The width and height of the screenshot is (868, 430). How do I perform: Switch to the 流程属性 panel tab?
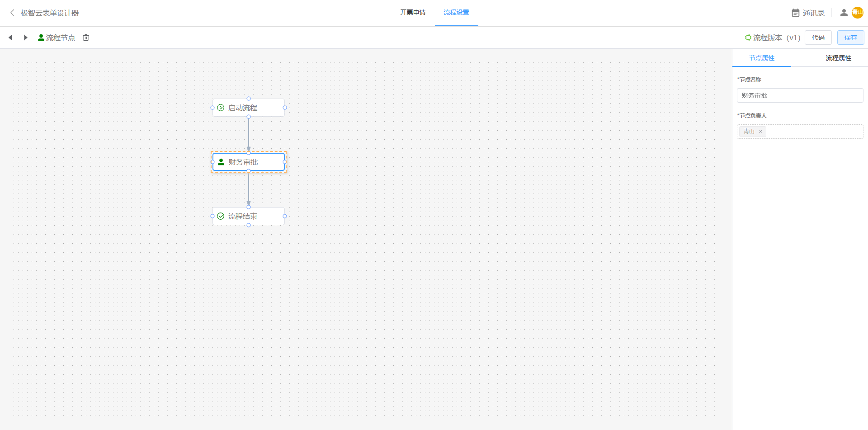tap(838, 58)
